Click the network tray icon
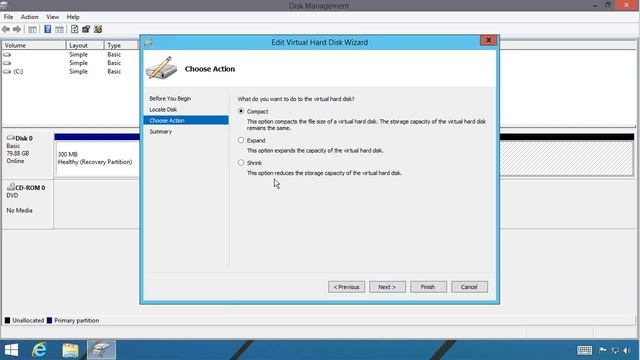The image size is (640, 360). pos(615,350)
